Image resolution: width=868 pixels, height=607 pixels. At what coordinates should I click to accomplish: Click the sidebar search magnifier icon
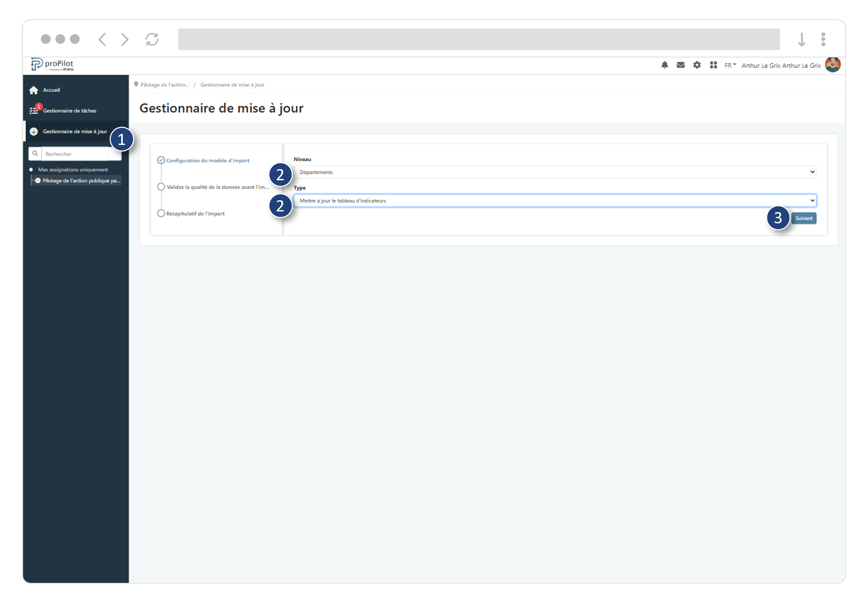pos(35,154)
